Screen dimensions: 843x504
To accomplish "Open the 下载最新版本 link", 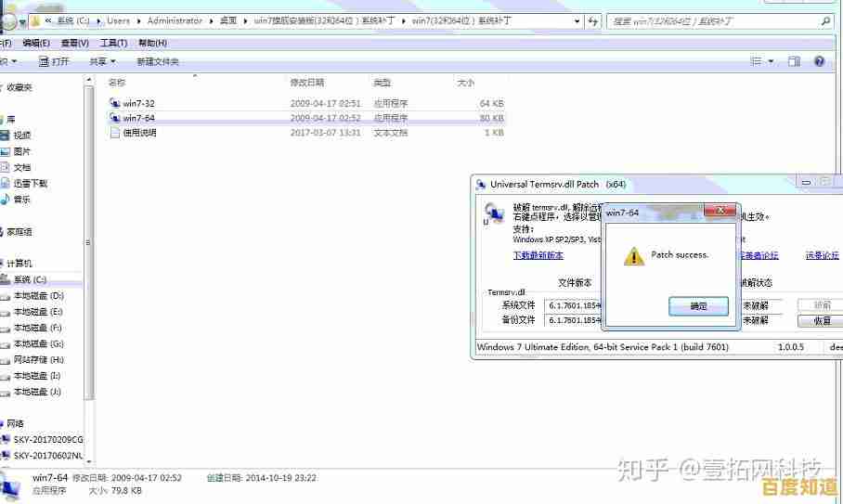I will click(538, 255).
